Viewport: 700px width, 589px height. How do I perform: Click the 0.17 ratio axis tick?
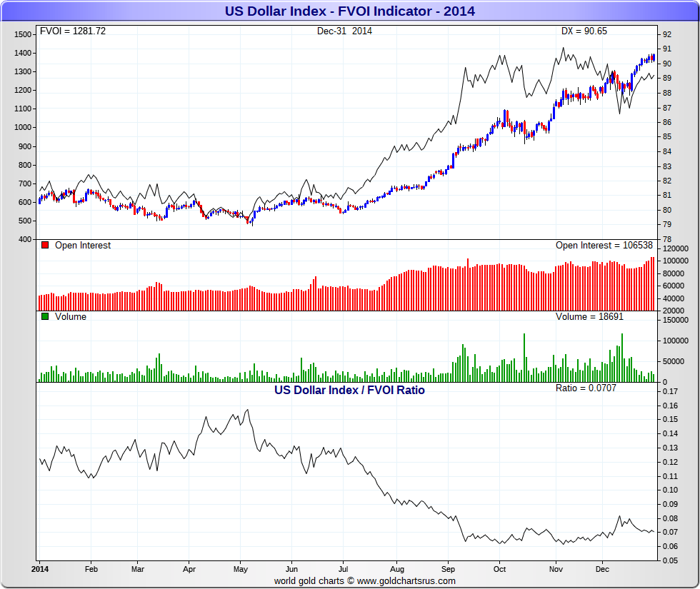point(671,392)
